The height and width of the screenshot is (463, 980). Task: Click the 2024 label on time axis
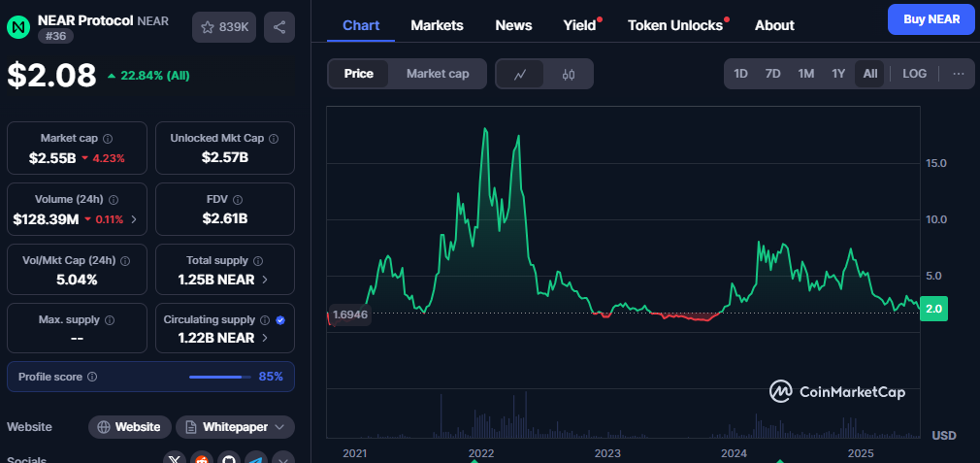pyautogui.click(x=734, y=453)
